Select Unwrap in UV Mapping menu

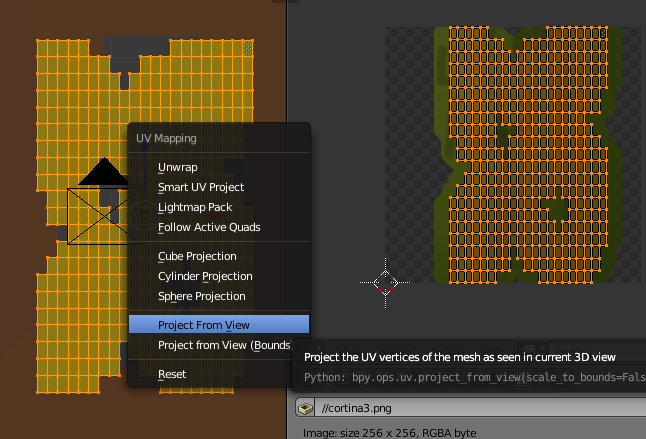pos(219,167)
